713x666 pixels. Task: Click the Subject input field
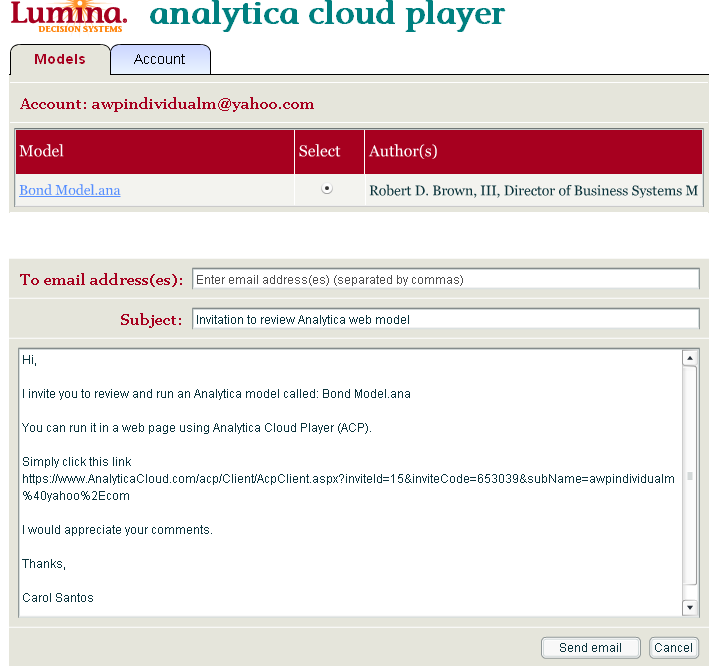coord(446,319)
